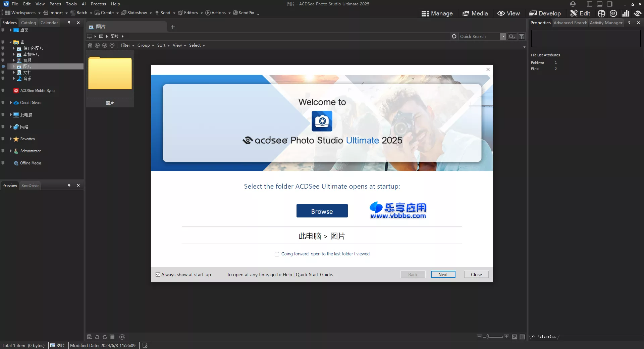Open the People recognition view

[x=601, y=13]
